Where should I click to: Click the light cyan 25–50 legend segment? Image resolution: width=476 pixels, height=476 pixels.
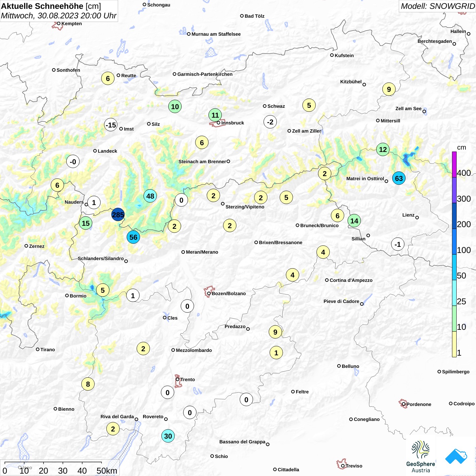(454, 293)
